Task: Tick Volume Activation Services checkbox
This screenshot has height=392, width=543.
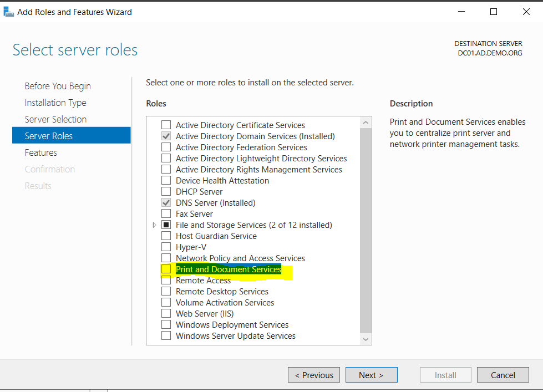Action: click(166, 302)
